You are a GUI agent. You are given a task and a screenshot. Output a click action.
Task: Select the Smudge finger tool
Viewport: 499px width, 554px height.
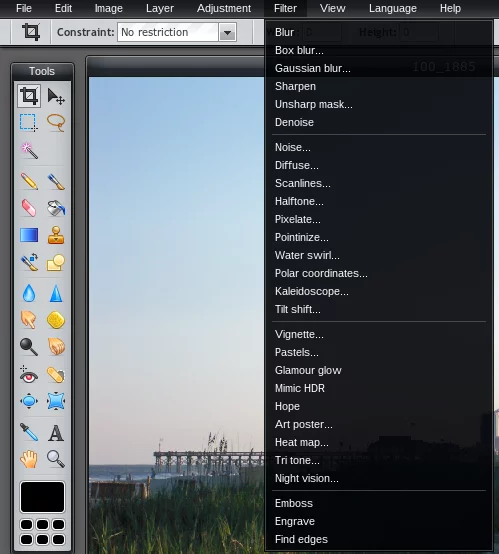click(x=29, y=320)
